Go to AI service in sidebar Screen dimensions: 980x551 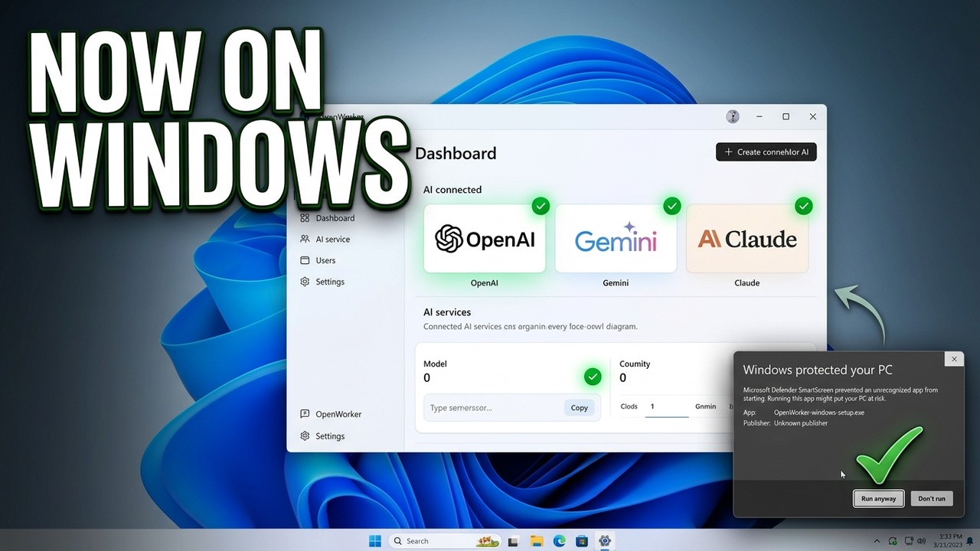point(325,240)
